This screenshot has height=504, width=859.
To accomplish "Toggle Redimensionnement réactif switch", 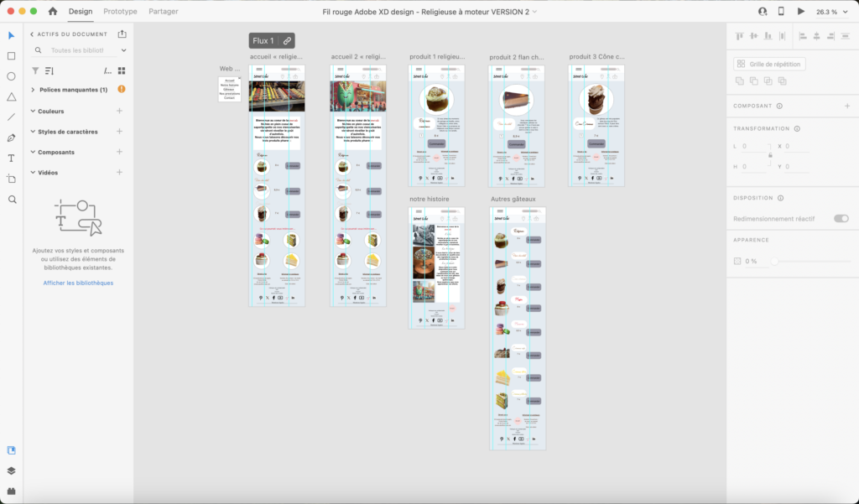I will point(841,218).
